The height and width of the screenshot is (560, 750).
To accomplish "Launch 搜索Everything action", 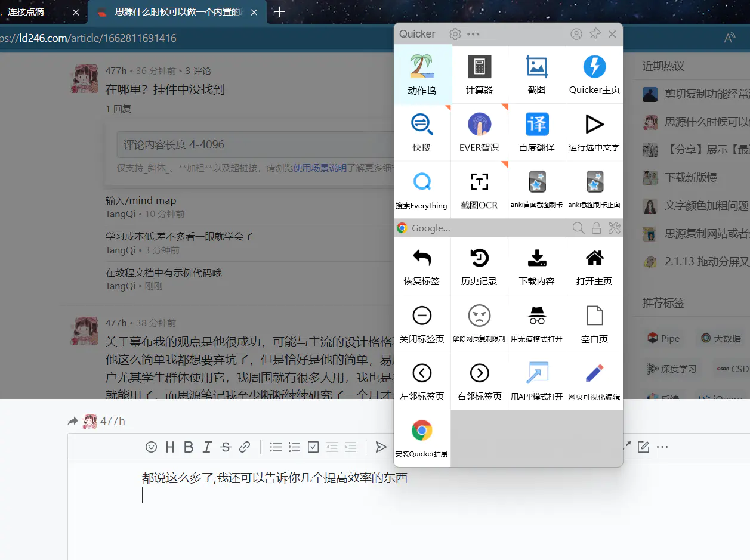I will point(422,190).
